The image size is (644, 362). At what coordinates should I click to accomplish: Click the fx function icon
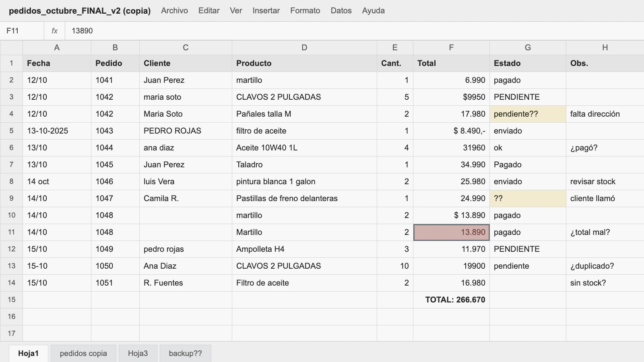point(54,31)
